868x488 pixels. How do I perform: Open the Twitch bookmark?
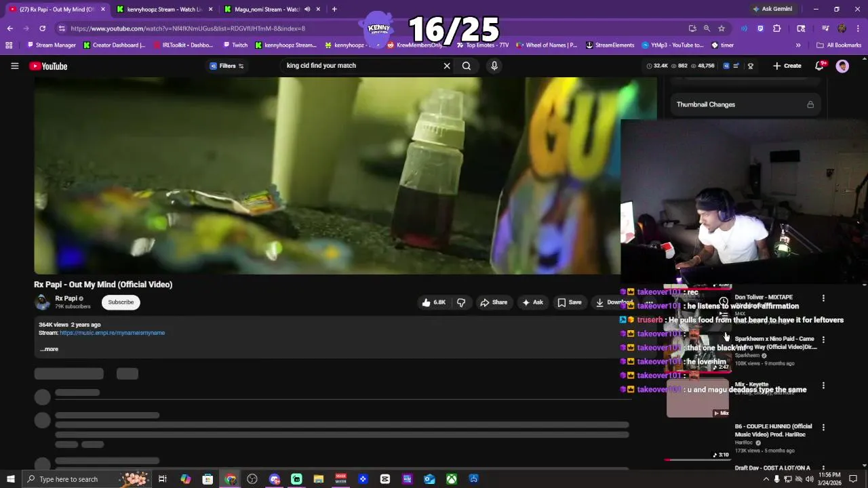tap(235, 45)
